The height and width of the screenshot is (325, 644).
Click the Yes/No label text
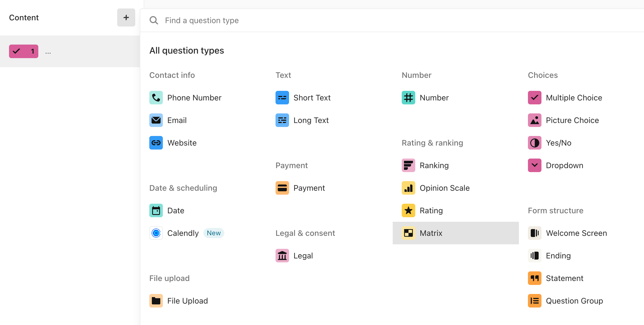[559, 143]
